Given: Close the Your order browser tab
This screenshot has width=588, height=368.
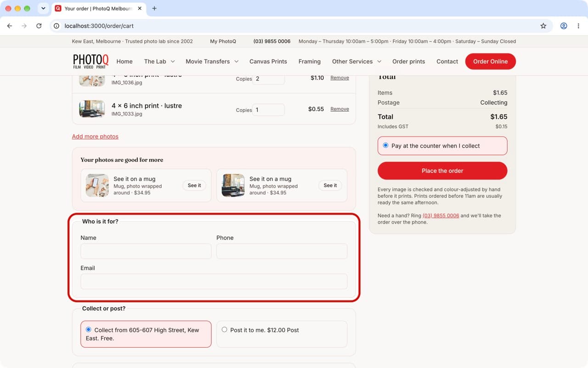Looking at the screenshot, I should click(140, 8).
